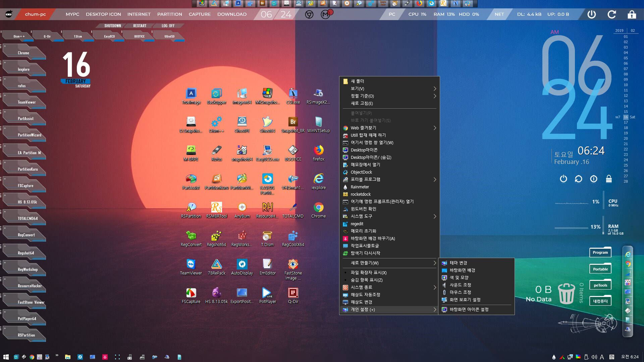
Task: Select the WinNTSetup desktop icon
Action: pos(318,125)
